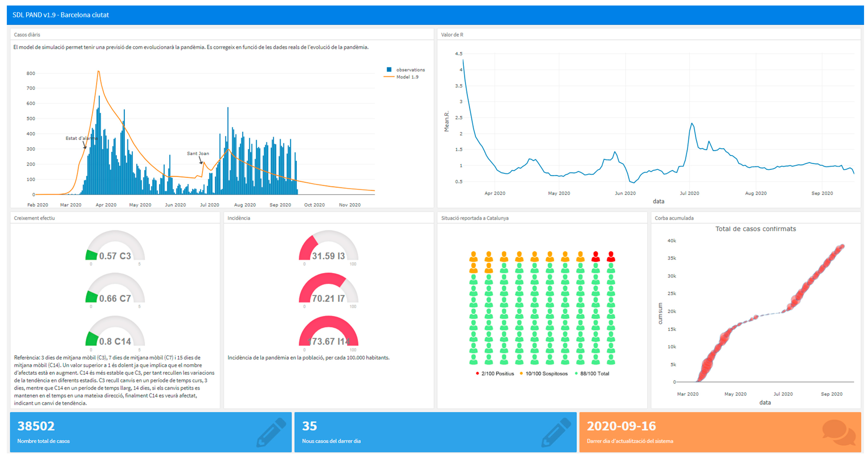Click the last red person icon in the top row
This screenshot has height=458, width=868.
tap(611, 257)
